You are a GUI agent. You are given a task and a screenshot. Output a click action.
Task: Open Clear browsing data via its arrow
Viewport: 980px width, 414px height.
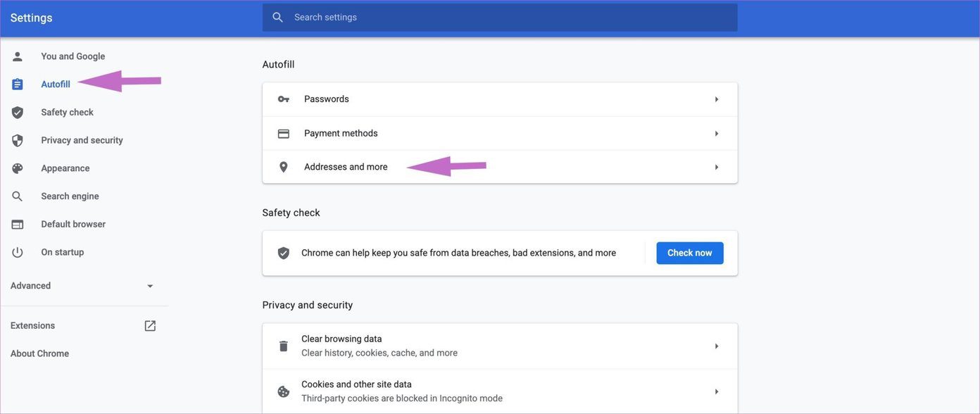(x=717, y=346)
